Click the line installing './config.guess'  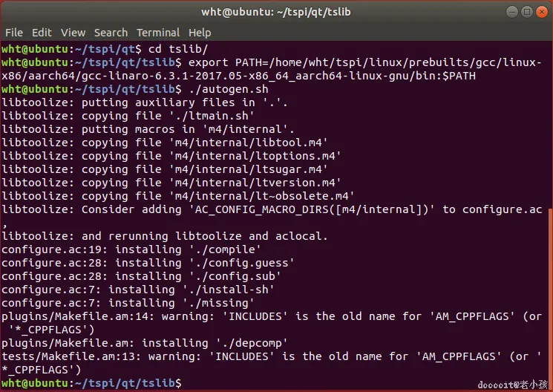coord(148,263)
